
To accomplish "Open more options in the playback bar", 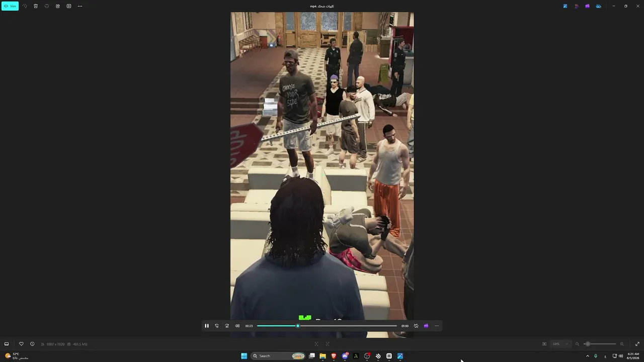I will (x=437, y=326).
